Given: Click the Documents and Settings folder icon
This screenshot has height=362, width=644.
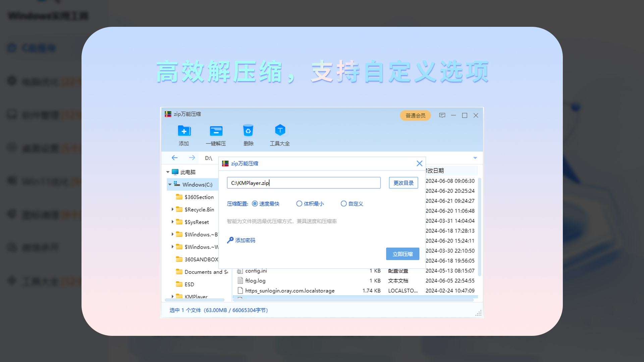Looking at the screenshot, I should pos(179,271).
